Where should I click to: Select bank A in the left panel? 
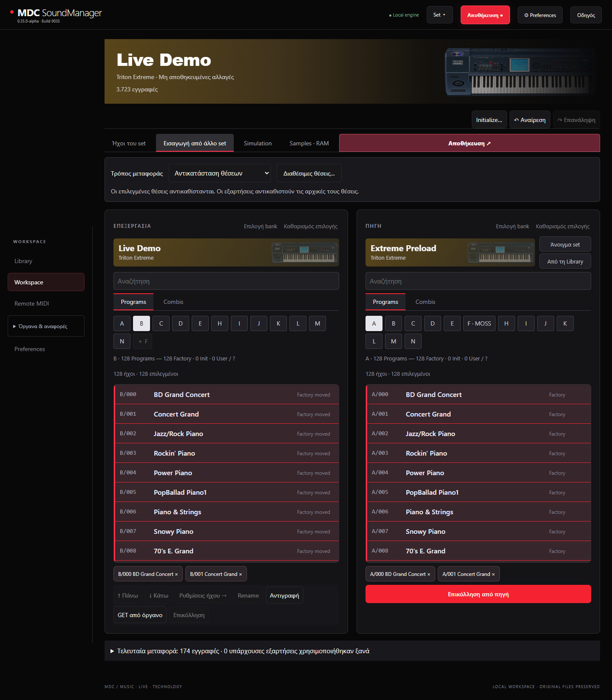pos(122,323)
